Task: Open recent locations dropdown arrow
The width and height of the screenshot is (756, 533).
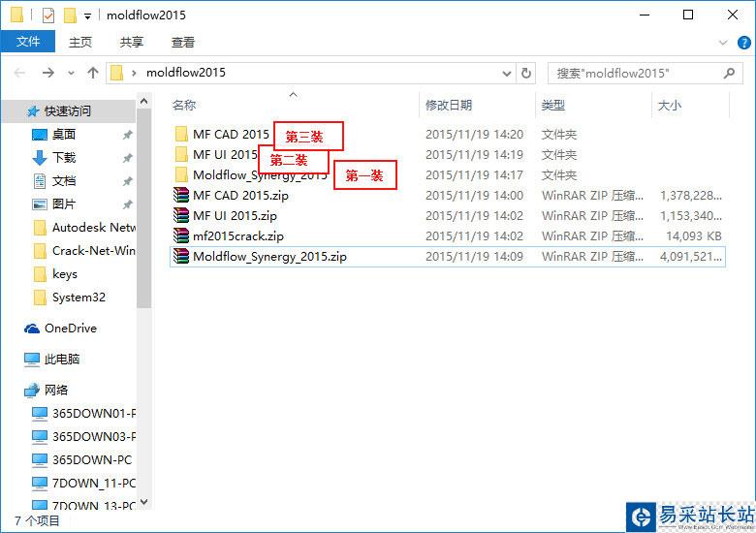Action: (72, 74)
